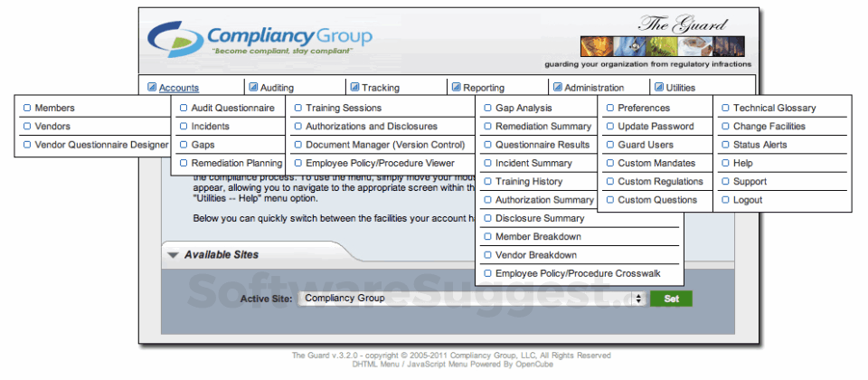The height and width of the screenshot is (380, 868).
Task: Open the Accounts menu
Action: 179,88
